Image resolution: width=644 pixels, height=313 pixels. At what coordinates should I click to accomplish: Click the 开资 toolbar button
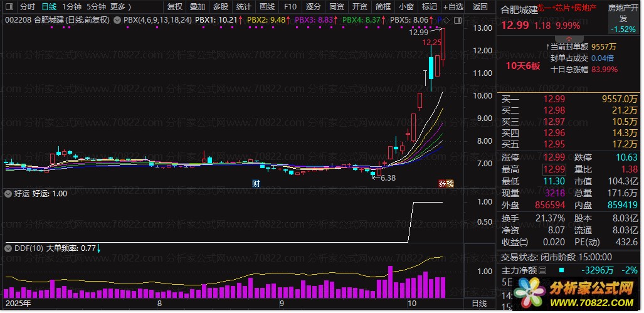tap(360, 6)
